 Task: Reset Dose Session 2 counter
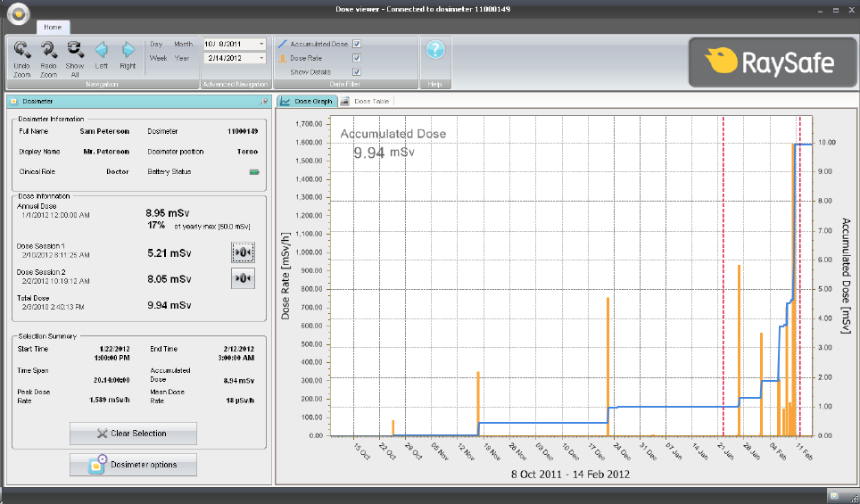[243, 278]
